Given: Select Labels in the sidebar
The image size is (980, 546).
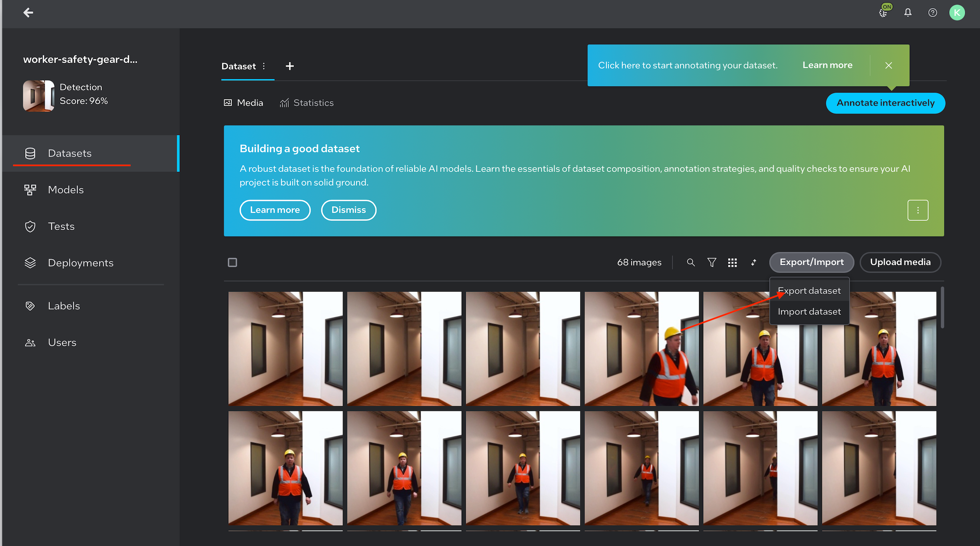Looking at the screenshot, I should coord(64,306).
